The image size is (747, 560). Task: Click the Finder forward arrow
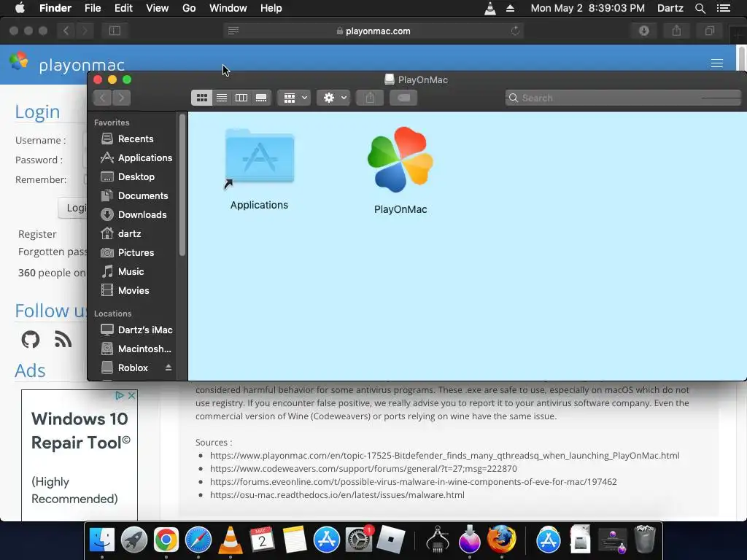click(122, 98)
